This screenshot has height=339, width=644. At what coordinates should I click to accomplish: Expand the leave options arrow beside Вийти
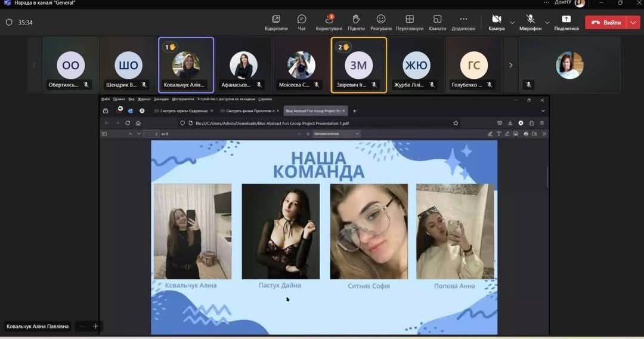[633, 23]
